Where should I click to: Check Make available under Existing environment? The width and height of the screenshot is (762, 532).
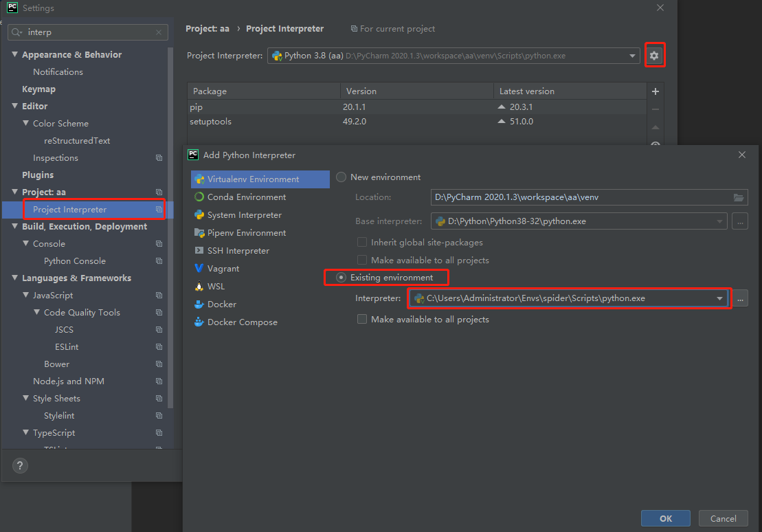pos(362,319)
